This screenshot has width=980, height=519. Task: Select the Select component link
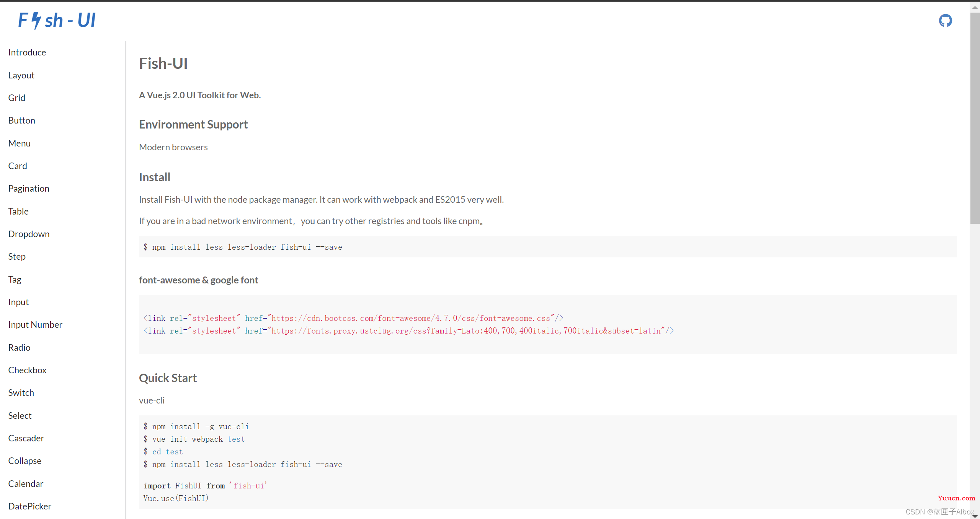[20, 416]
